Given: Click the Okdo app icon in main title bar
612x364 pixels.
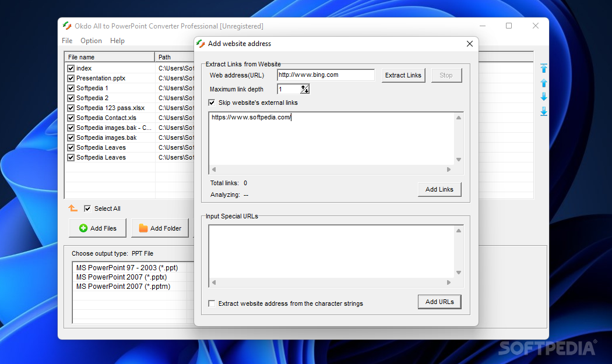Looking at the screenshot, I should point(67,26).
